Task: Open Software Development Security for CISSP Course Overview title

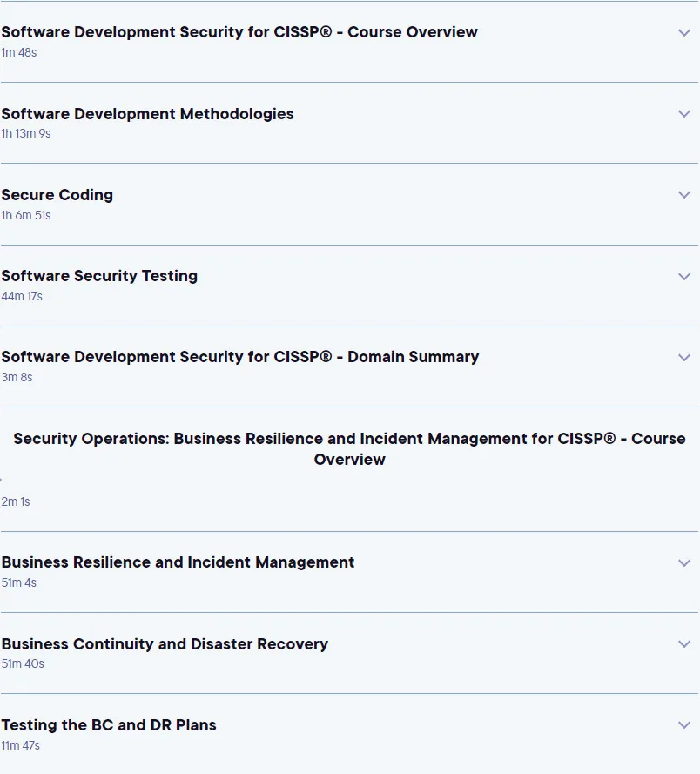Action: 239,32
